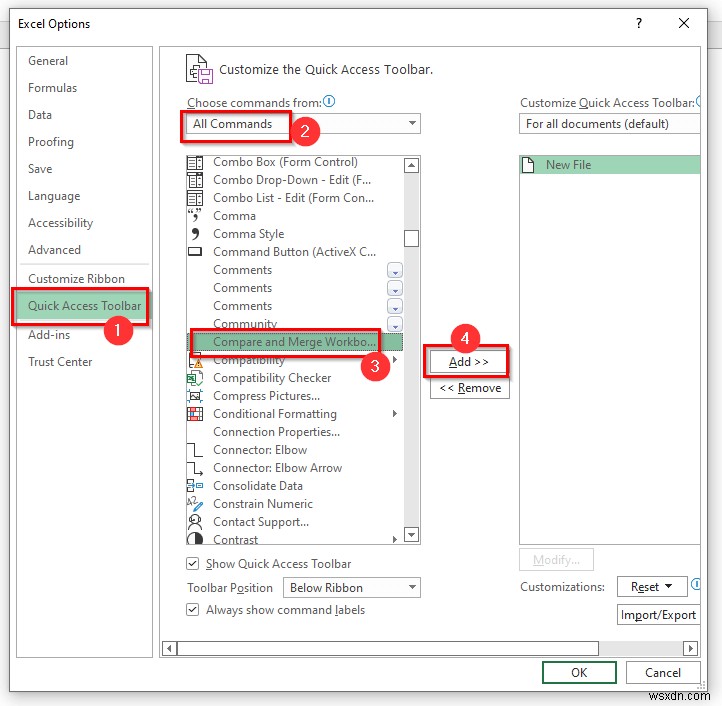Click the Conditional Formatting icon

click(195, 414)
